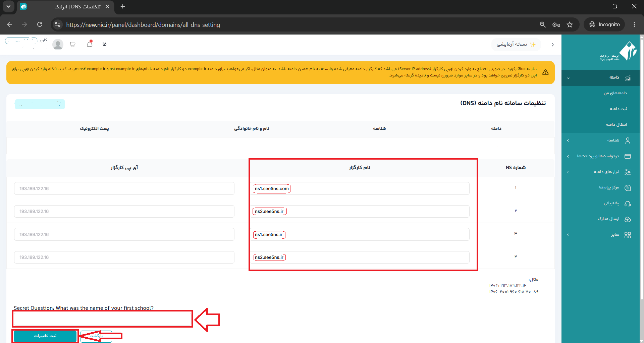Bookmark this page with the star

(x=570, y=24)
